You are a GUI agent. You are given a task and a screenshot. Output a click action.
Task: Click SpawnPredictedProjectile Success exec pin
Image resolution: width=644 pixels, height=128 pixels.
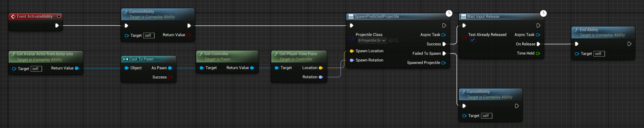[x=444, y=44]
